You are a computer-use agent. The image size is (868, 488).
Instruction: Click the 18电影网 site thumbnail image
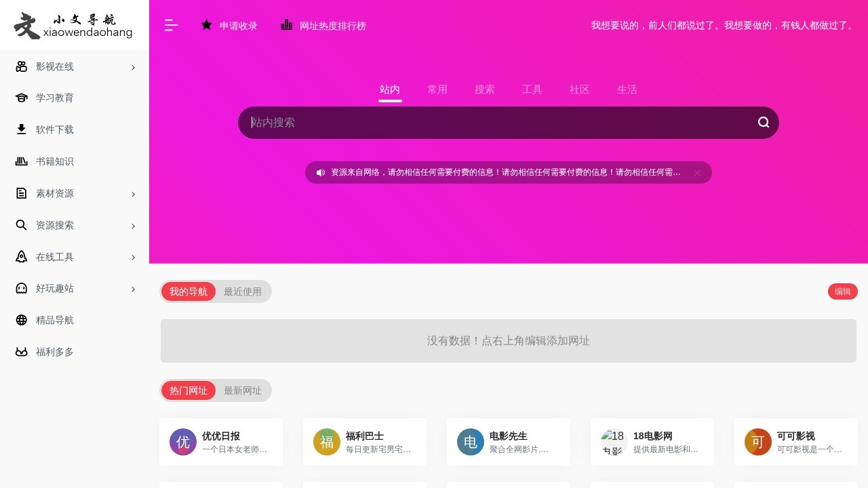pyautogui.click(x=614, y=442)
